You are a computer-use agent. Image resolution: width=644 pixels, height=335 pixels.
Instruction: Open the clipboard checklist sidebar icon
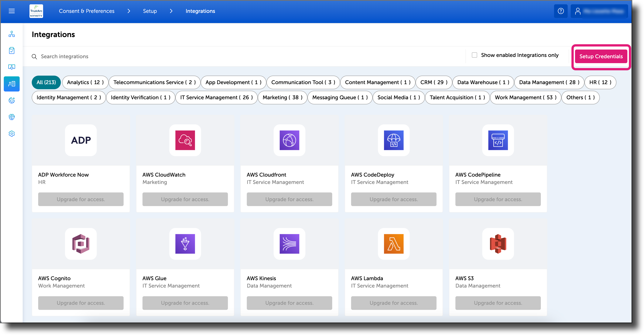pyautogui.click(x=12, y=50)
